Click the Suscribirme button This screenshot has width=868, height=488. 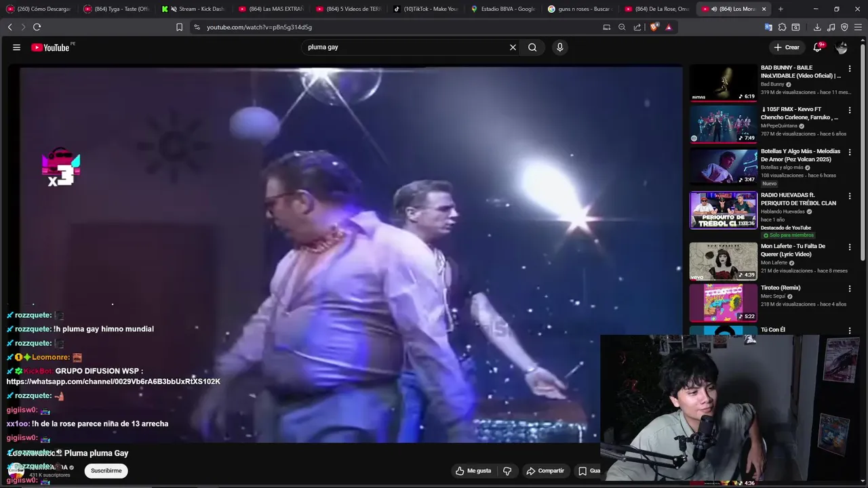pyautogui.click(x=106, y=470)
